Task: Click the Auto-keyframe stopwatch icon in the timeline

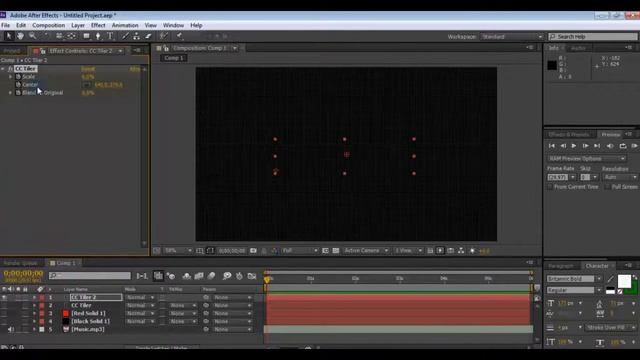Action: [239, 276]
